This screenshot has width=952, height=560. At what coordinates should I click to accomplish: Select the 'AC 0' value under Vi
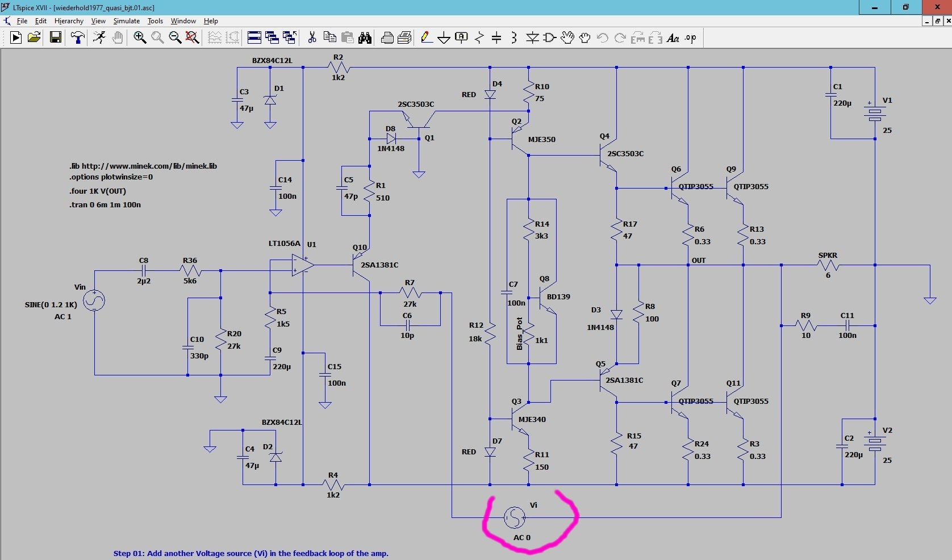click(x=522, y=537)
